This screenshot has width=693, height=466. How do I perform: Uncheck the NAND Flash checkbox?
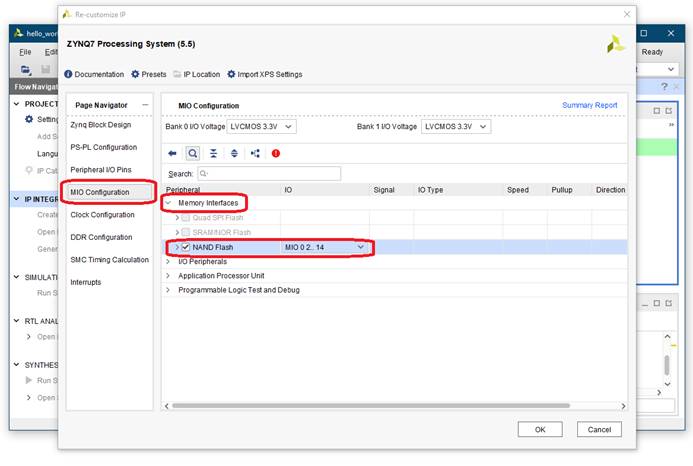[x=185, y=247]
